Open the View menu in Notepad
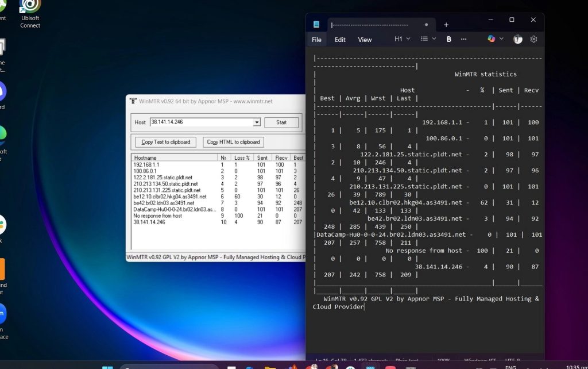 (x=365, y=40)
